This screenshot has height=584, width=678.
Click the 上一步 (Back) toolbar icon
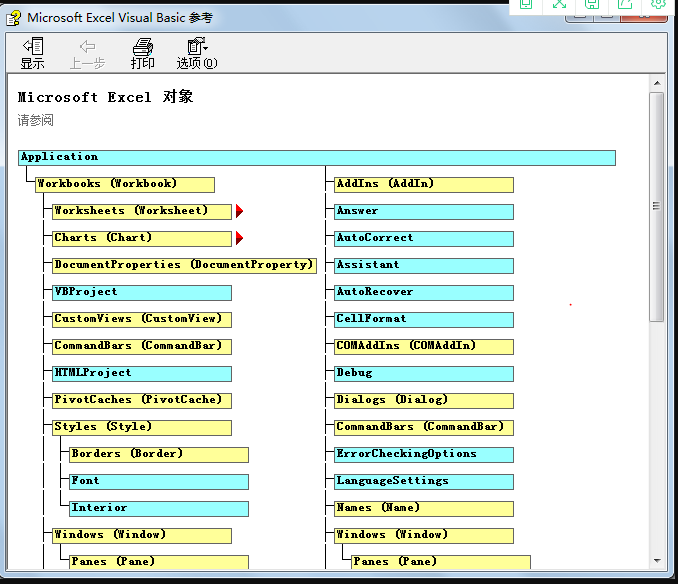click(x=87, y=54)
